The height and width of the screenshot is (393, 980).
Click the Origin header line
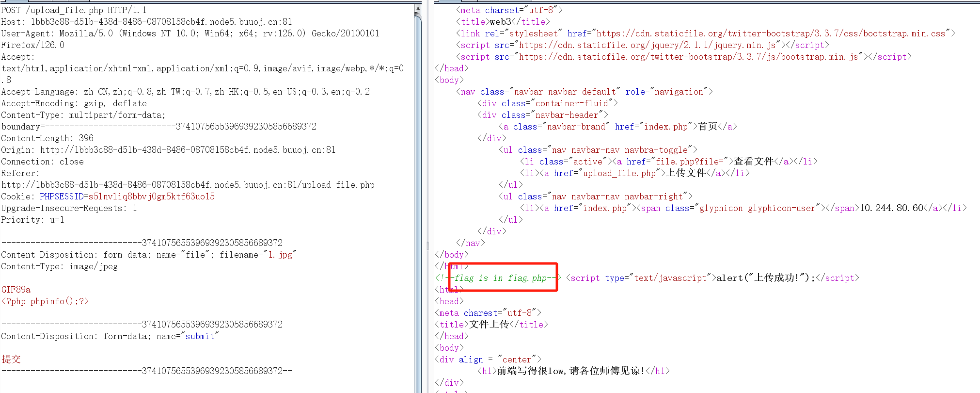coord(168,150)
